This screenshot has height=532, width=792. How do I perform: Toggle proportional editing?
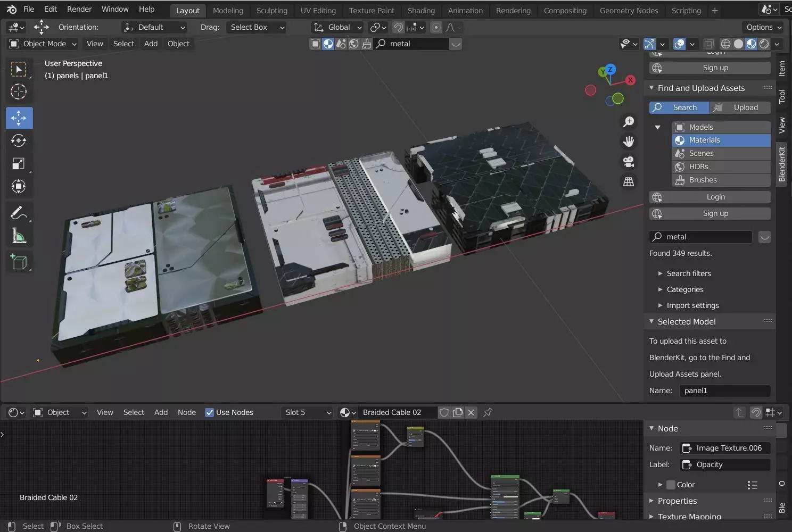436,27
